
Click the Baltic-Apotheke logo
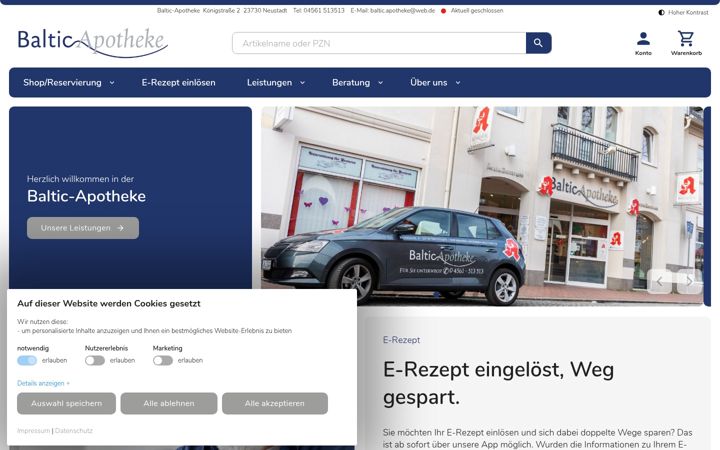[x=93, y=43]
